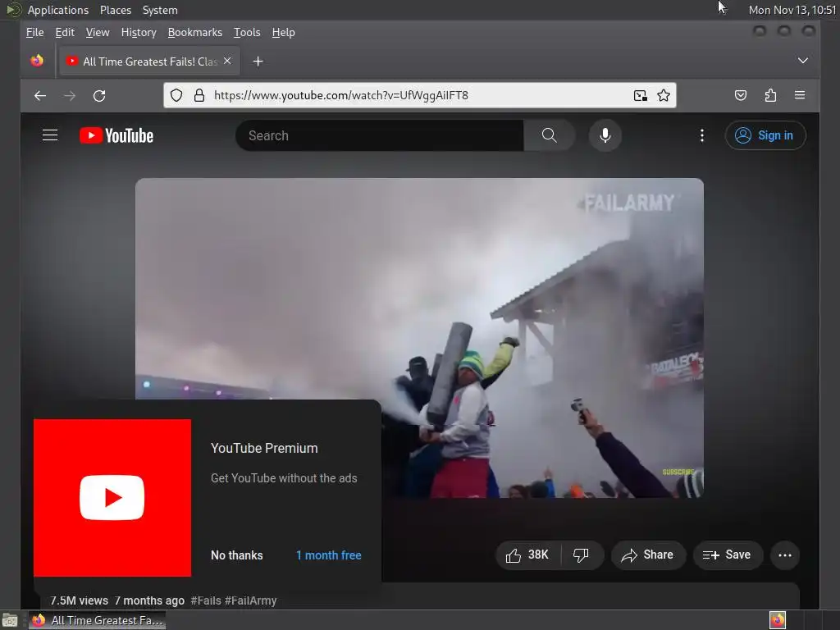Open the tracking protection shield icon
The height and width of the screenshot is (630, 840).
point(176,95)
